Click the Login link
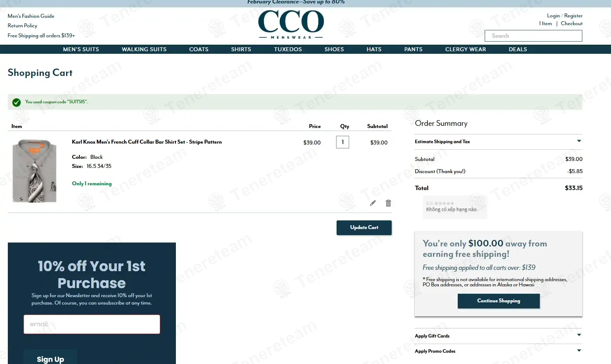Screen dimensions: 611x364 553,16
